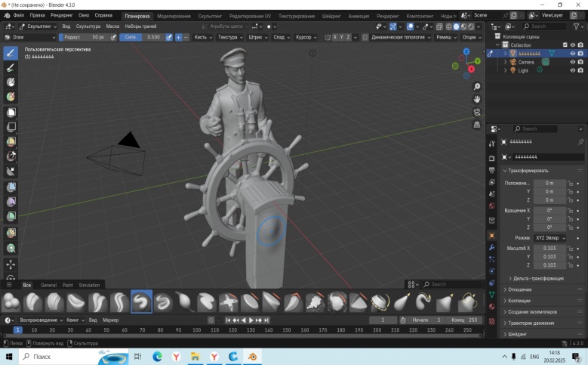Viewport: 588px width, 365px height.
Task: Open the Скульптинг mode dropdown
Action: [x=38, y=26]
